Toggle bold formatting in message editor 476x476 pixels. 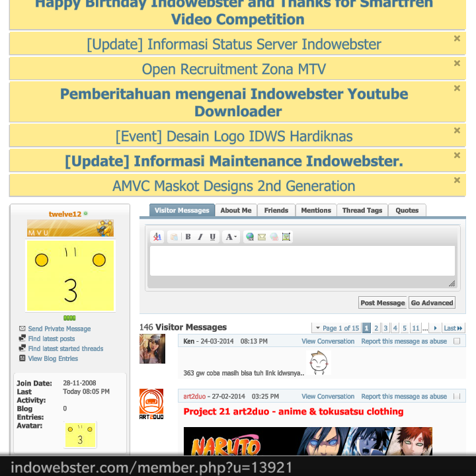[188, 237]
